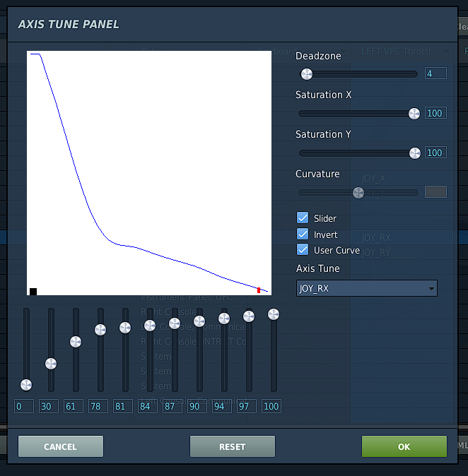Click the curve point field showing 84
Viewport: 468px width, 476px height.
click(147, 406)
